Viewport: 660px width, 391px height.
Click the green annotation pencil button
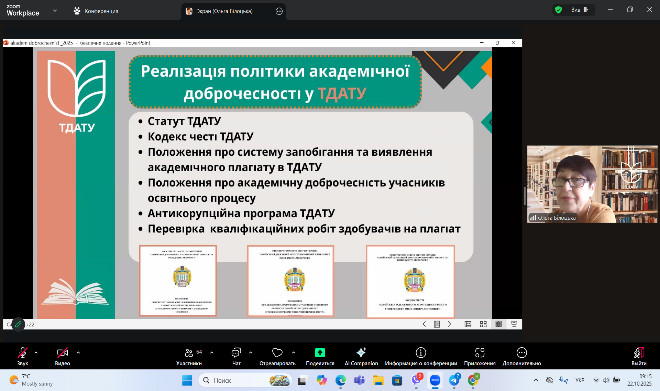18,324
